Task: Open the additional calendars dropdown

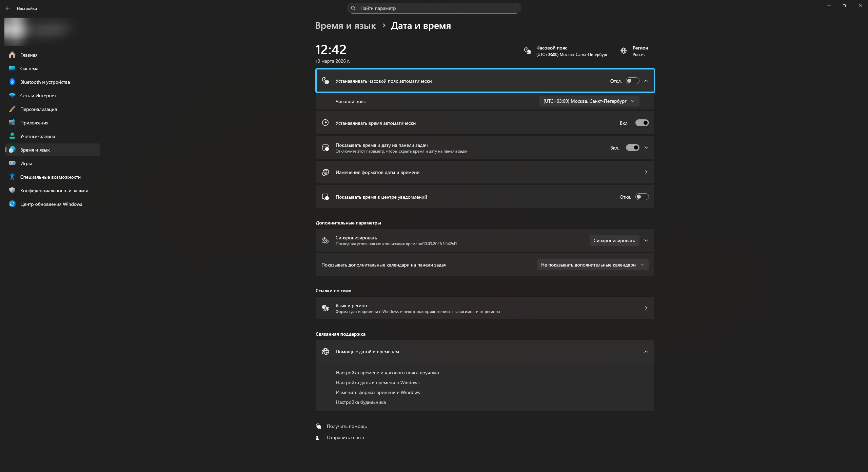Action: 592,265
